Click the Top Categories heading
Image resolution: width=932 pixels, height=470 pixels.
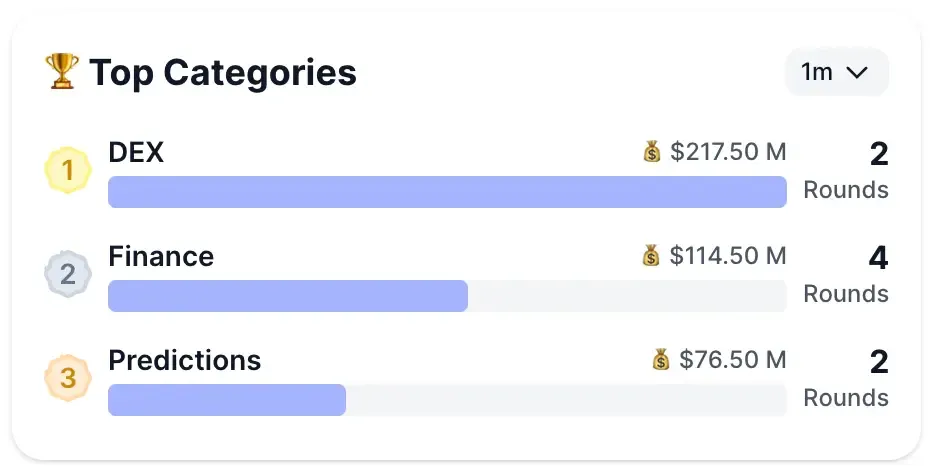click(222, 72)
